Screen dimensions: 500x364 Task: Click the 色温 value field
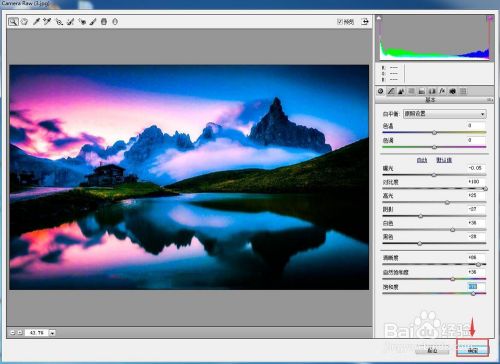(x=476, y=126)
